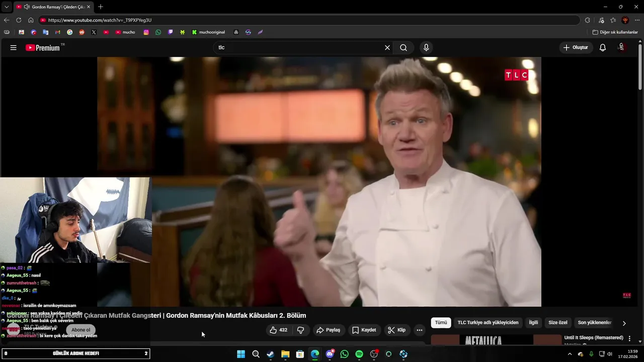Open volume control in system tray
Viewport: 644px width, 362px height.
(x=610, y=354)
